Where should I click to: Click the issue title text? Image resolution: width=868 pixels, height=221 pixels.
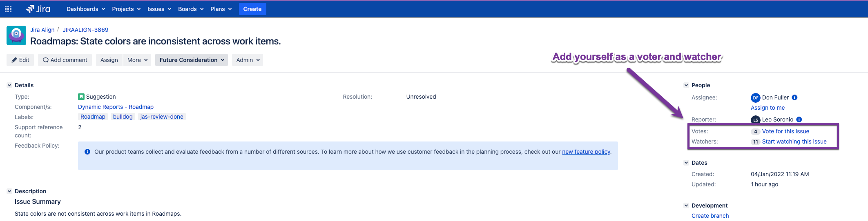pos(156,41)
